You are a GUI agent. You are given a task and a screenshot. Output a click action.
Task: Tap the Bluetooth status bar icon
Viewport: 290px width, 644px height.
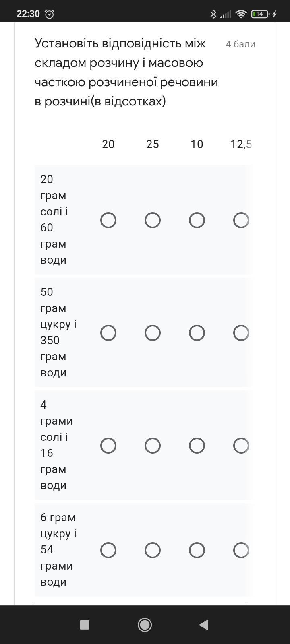[x=213, y=14]
